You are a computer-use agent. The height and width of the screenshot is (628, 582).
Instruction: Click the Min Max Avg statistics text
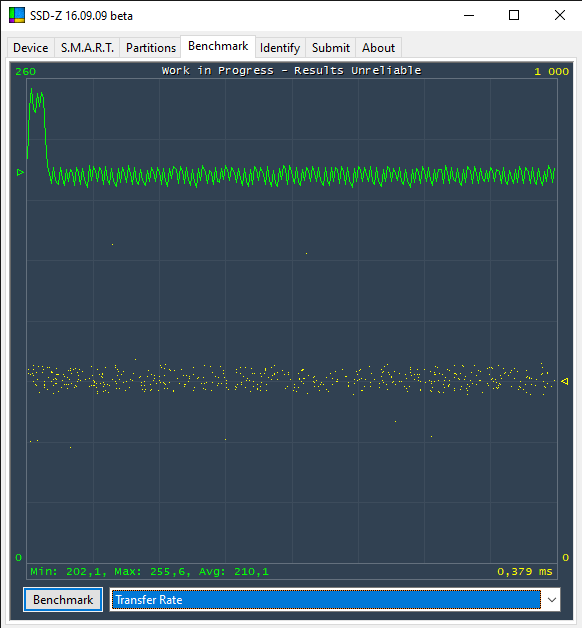coord(149,572)
